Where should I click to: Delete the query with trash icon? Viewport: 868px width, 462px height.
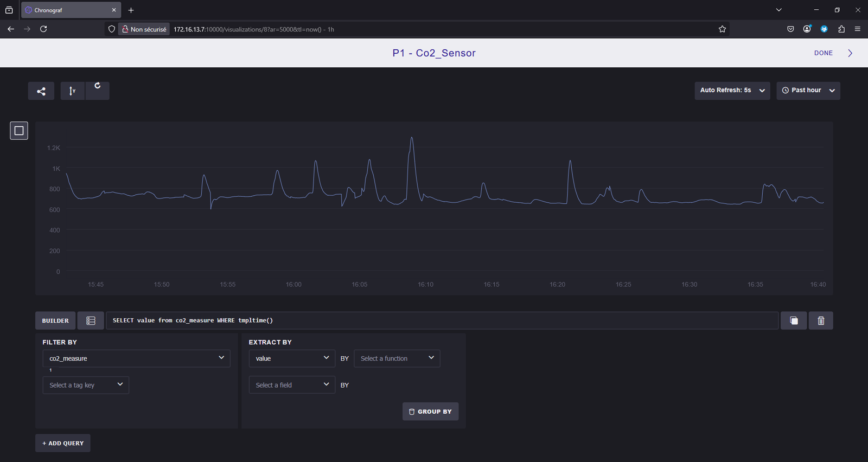pyautogui.click(x=821, y=320)
